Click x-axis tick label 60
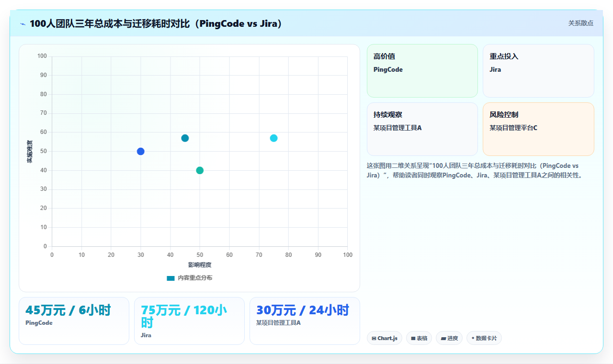613x364 pixels. (229, 255)
